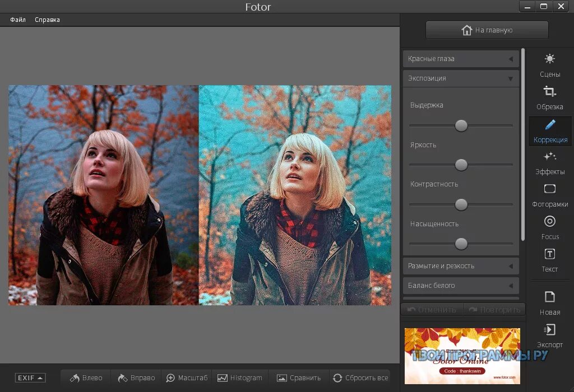574x392 pixels.
Task: Open the Текст tool icon
Action: pyautogui.click(x=549, y=254)
